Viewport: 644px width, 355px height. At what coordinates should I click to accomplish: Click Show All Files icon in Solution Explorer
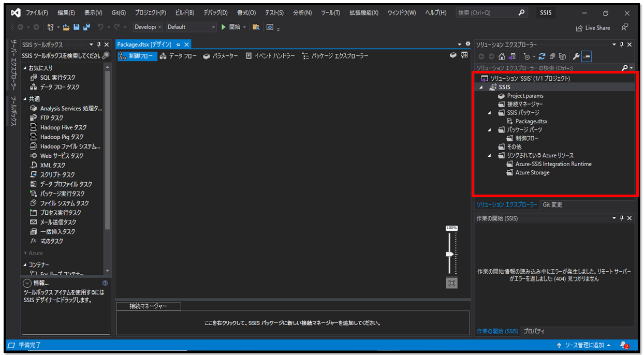click(562, 56)
